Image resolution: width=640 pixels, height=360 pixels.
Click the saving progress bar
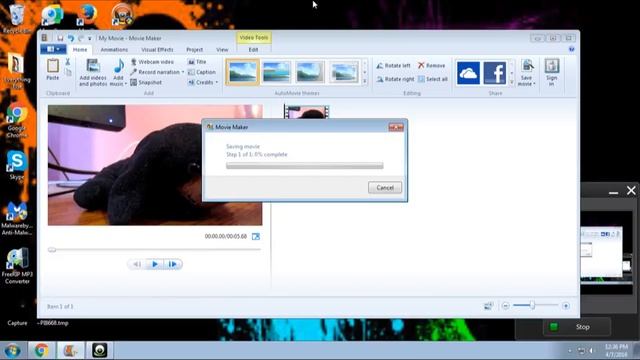pyautogui.click(x=304, y=166)
